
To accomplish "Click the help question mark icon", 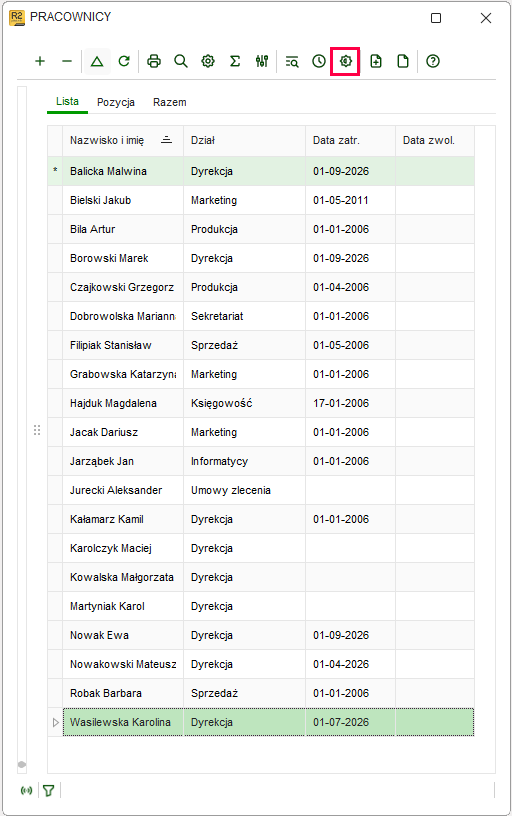I will [x=433, y=61].
